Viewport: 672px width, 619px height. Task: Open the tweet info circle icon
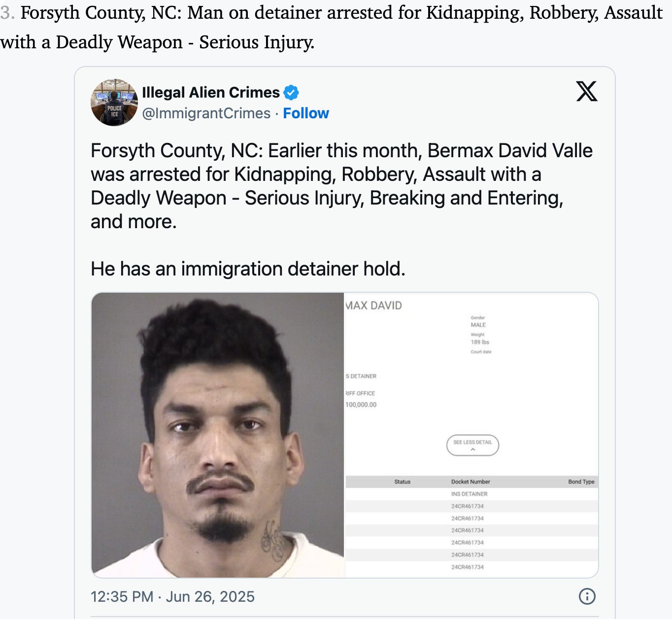587,596
